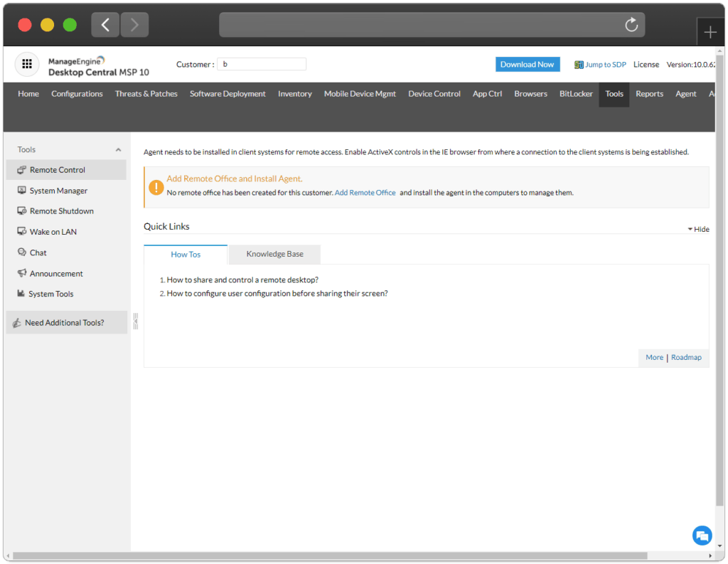Open the Home menu

point(28,94)
